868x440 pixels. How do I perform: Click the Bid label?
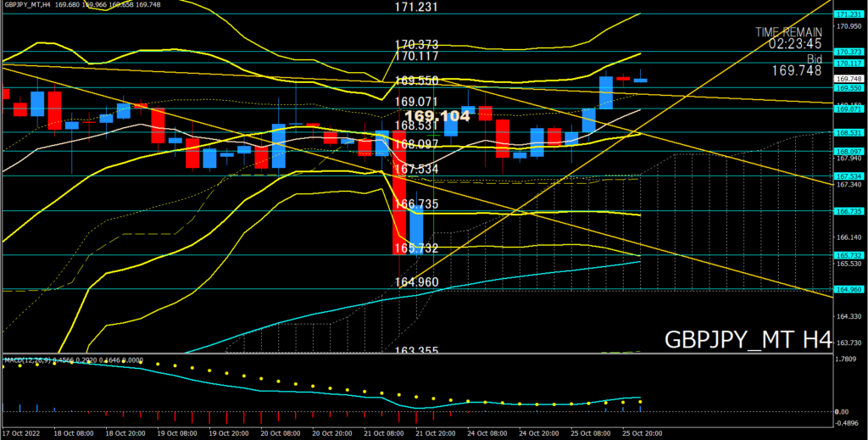(x=813, y=58)
